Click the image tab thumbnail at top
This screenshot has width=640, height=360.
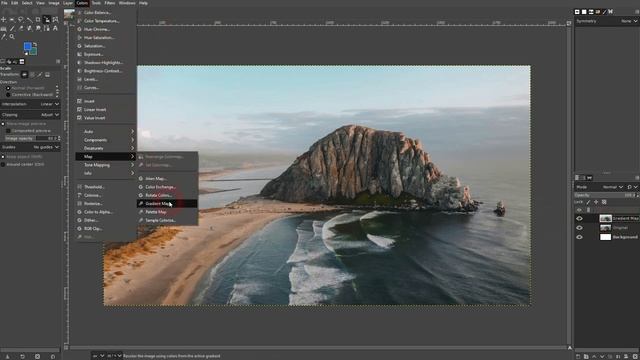point(69,15)
